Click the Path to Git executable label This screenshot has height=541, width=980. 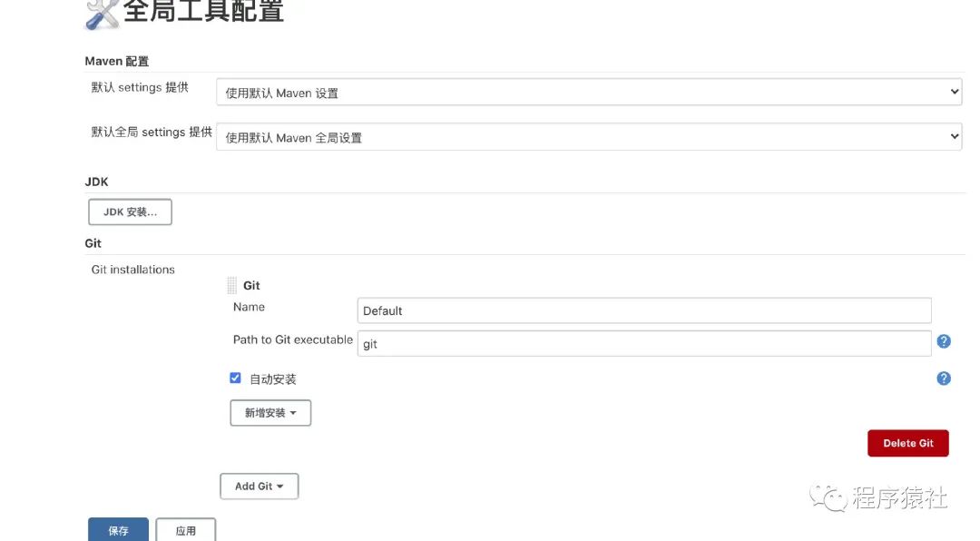click(292, 339)
